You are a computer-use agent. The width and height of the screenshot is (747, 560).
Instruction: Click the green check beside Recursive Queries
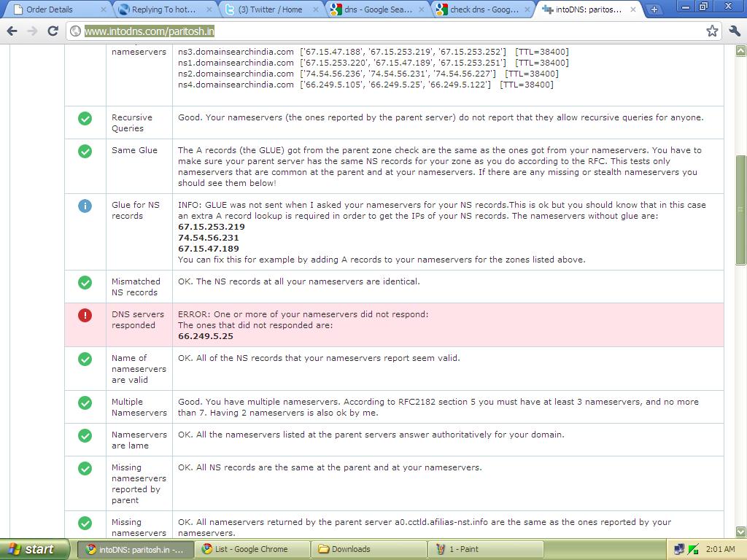pos(85,118)
